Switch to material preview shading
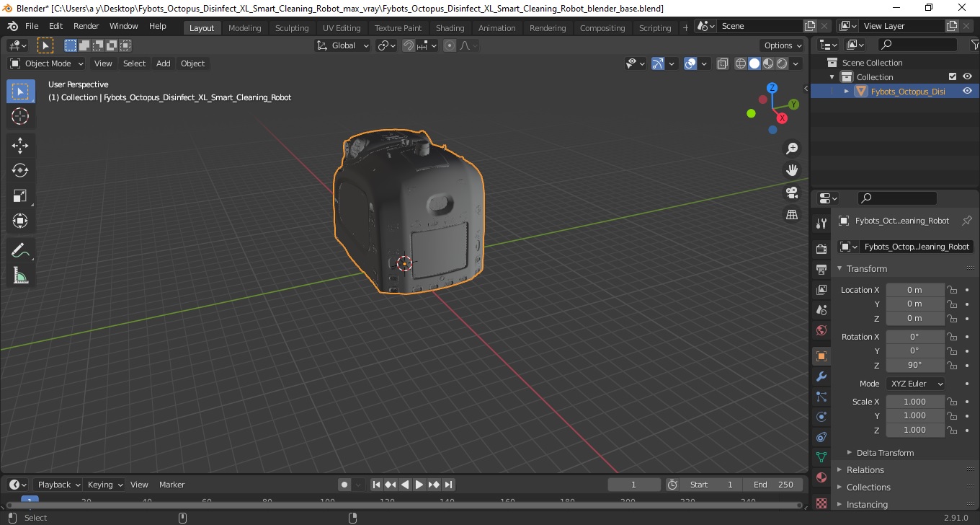 (768, 63)
